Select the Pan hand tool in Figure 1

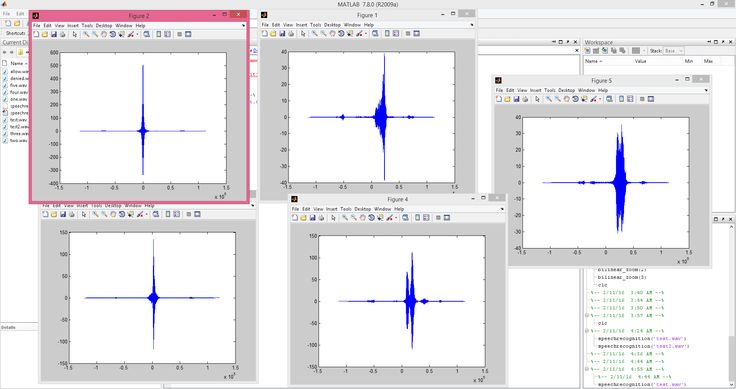(332, 34)
